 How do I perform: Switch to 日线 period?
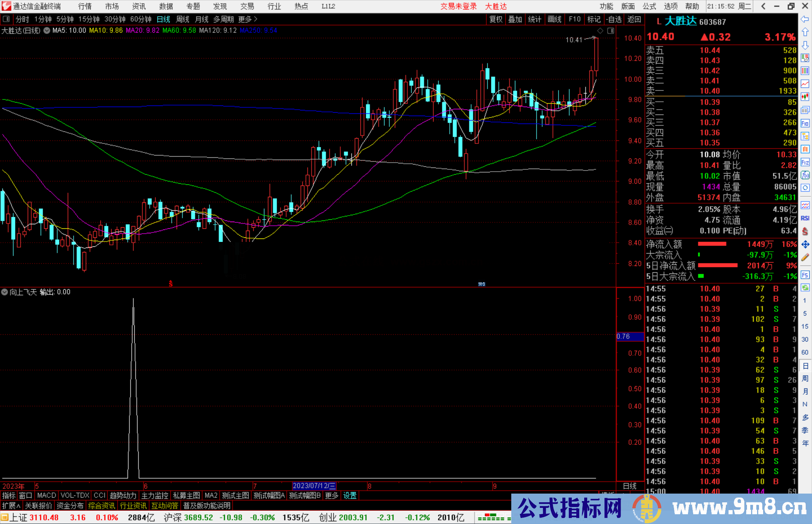click(164, 19)
